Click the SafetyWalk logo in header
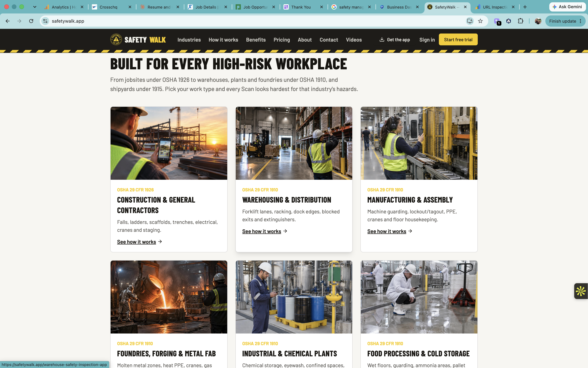The width and height of the screenshot is (588, 368). click(138, 40)
